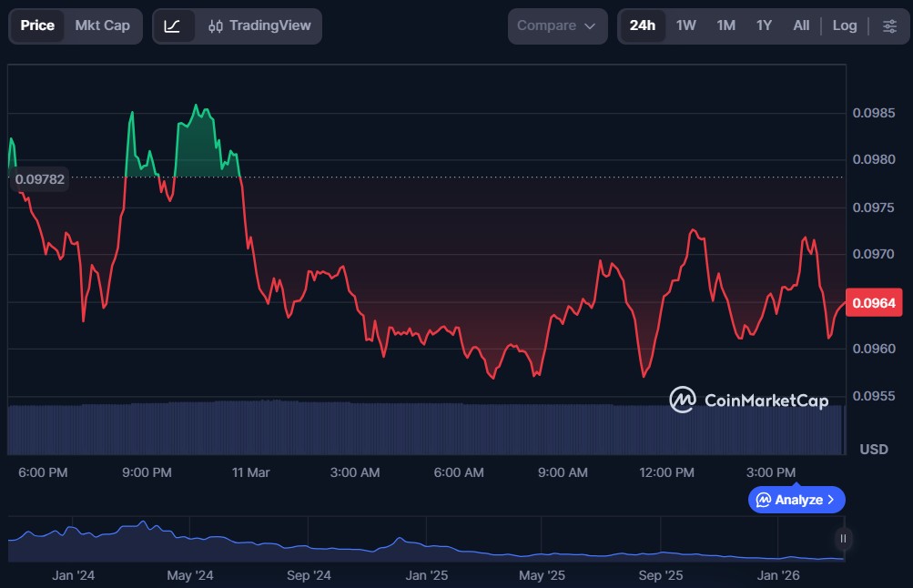Set chart range to 1W
The width and height of the screenshot is (913, 588).
coord(685,25)
